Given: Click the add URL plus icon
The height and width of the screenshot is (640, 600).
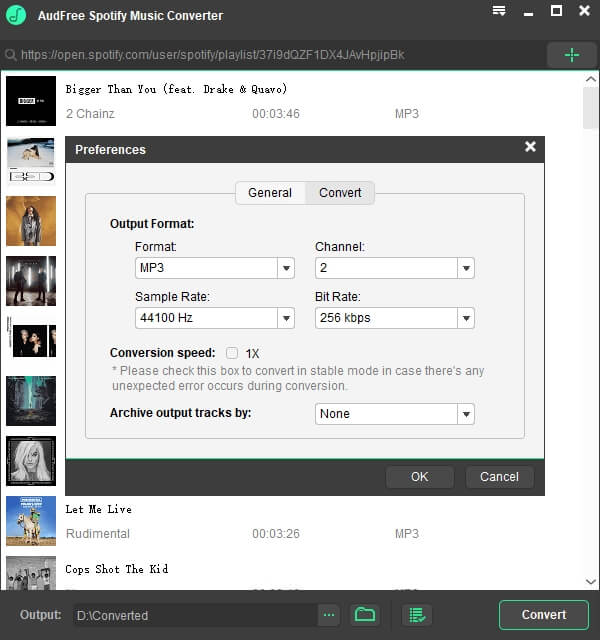Looking at the screenshot, I should pos(571,55).
